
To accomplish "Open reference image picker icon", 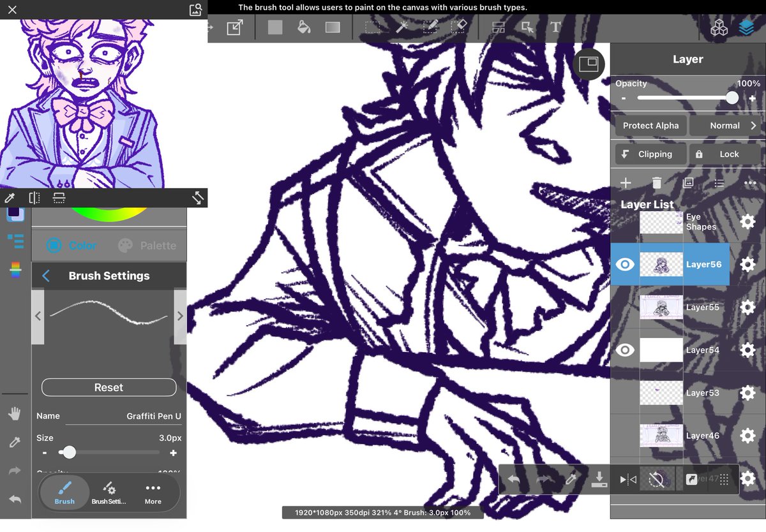I will click(x=196, y=10).
